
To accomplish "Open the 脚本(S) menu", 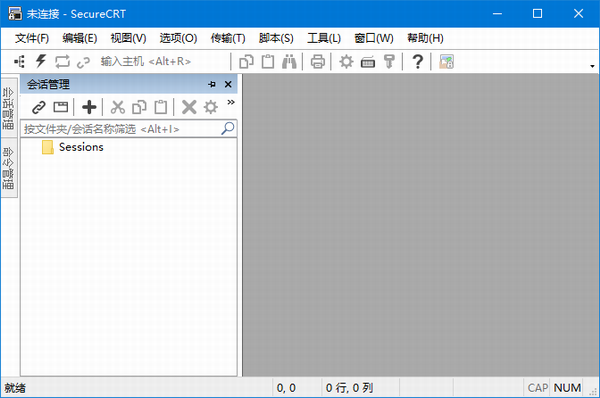I will tap(276, 38).
